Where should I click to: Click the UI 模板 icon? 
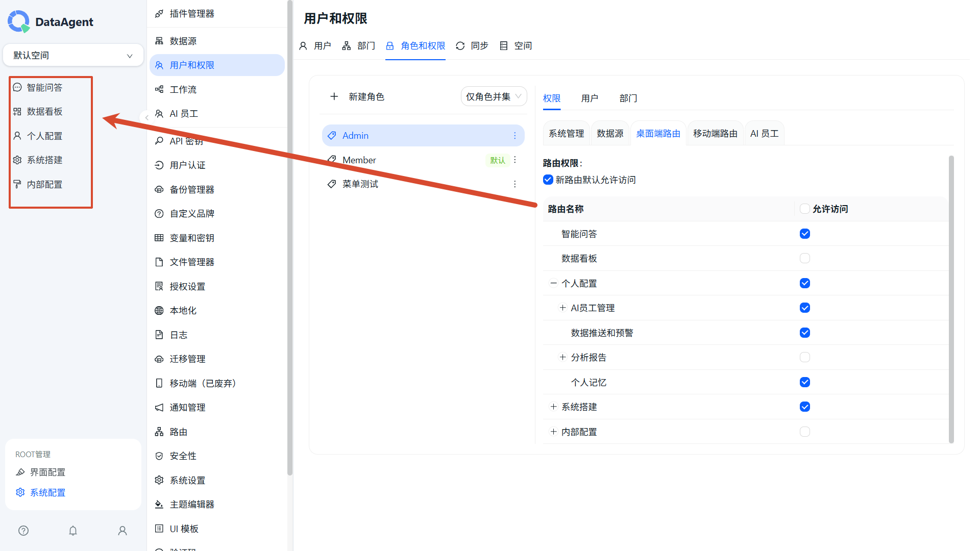pyautogui.click(x=159, y=529)
